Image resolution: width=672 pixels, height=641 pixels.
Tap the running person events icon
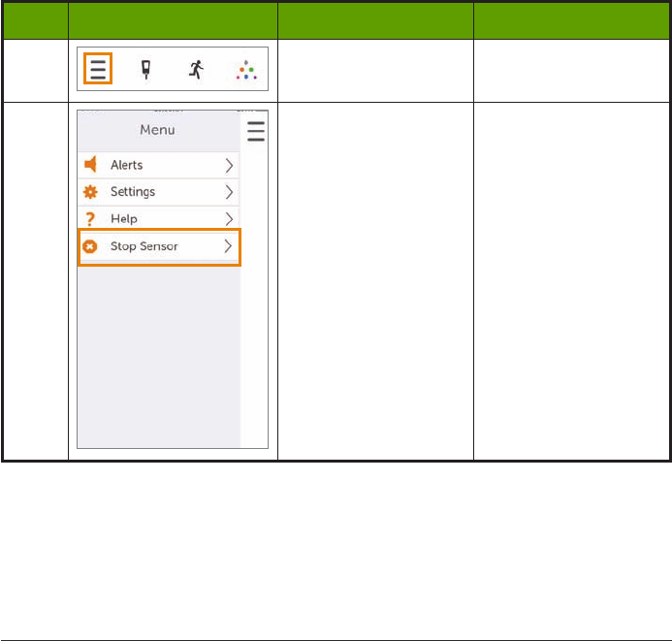(196, 70)
